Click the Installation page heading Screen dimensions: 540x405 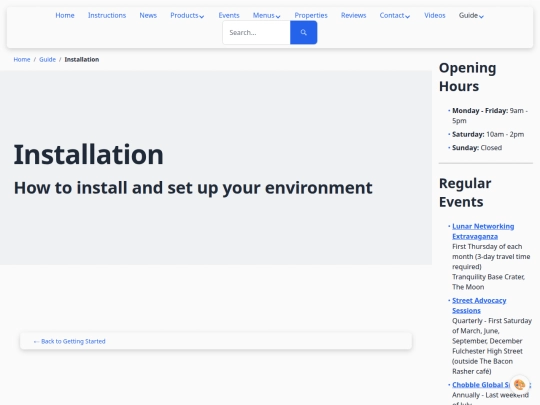click(x=89, y=155)
